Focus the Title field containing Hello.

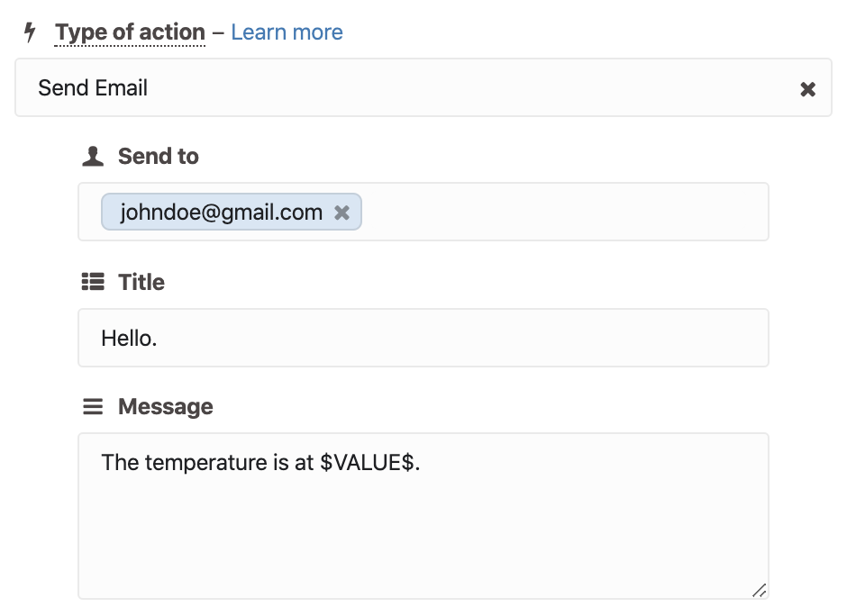coord(423,338)
